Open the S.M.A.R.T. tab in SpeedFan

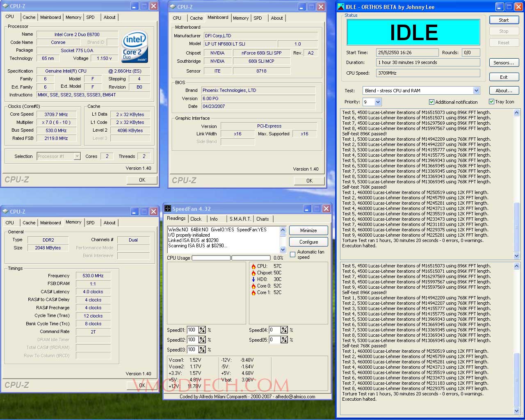[x=240, y=219]
